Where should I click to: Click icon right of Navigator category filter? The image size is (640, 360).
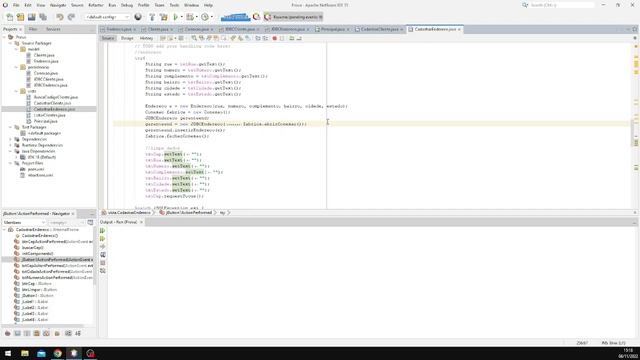pyautogui.click(x=91, y=222)
